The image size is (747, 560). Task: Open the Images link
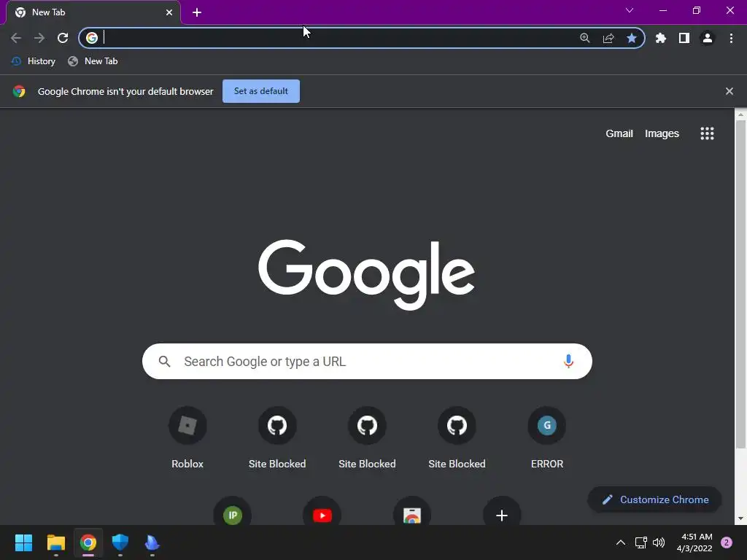[x=662, y=133]
